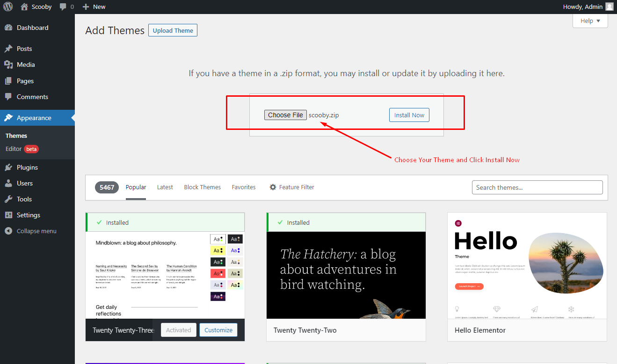Click the Appearance paintbrush icon
Viewport: 617px width, 364px height.
pos(8,118)
